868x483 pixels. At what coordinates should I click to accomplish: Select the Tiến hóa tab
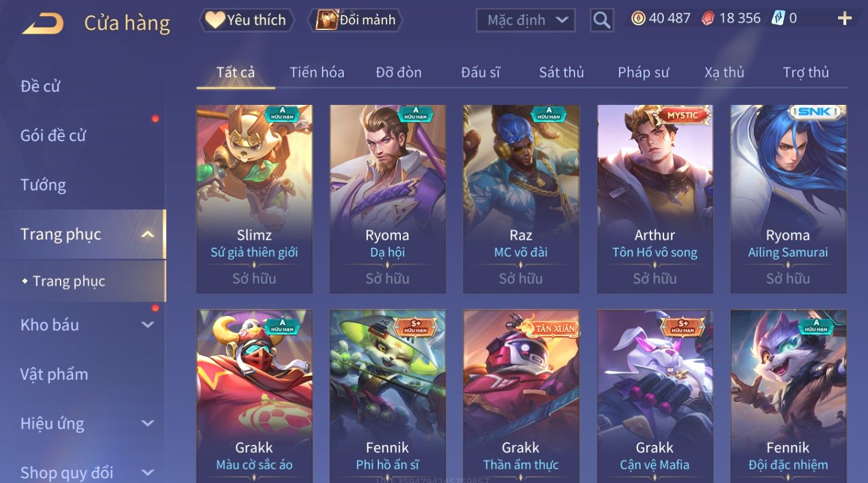point(317,73)
